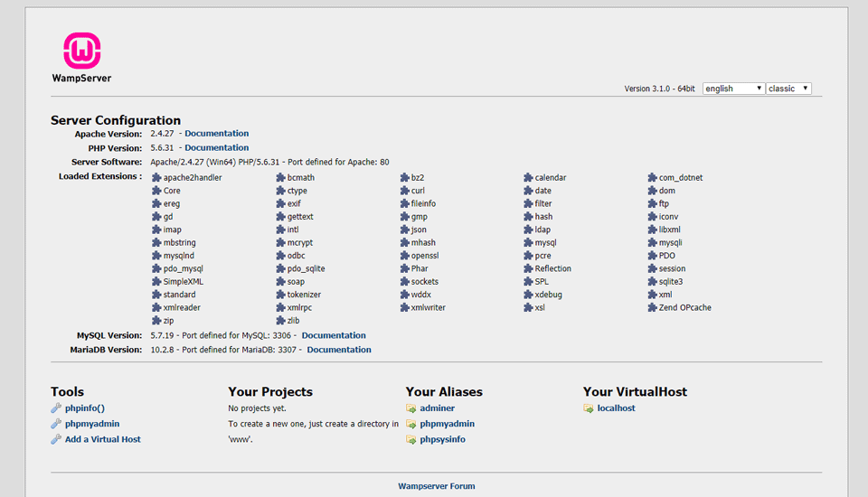868x497 pixels.
Task: Open the phpmyadmin alias
Action: pos(448,424)
